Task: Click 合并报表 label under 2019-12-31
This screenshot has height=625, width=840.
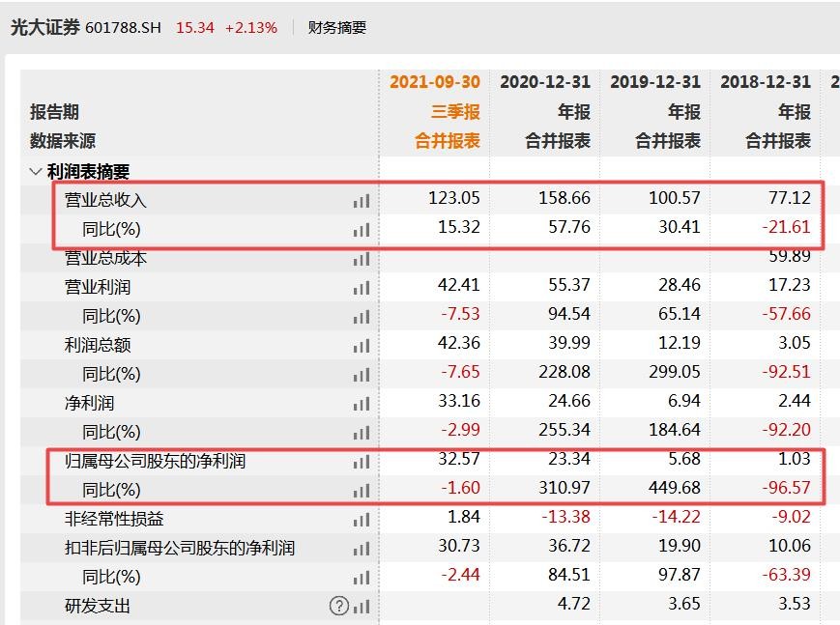Action: pyautogui.click(x=668, y=141)
